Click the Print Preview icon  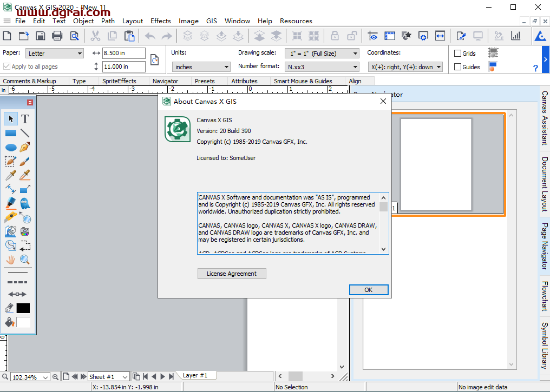coord(74,36)
